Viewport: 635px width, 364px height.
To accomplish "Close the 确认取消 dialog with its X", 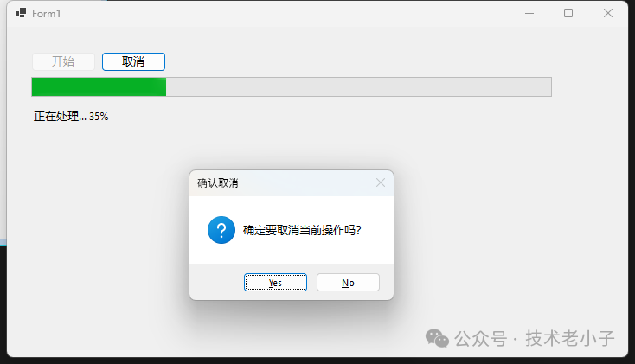I will coord(381,182).
